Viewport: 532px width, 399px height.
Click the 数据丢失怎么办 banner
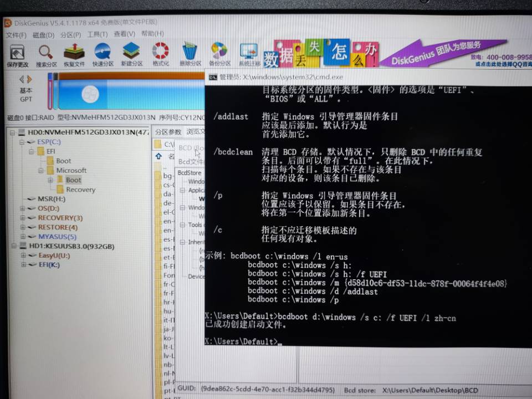pyautogui.click(x=321, y=54)
